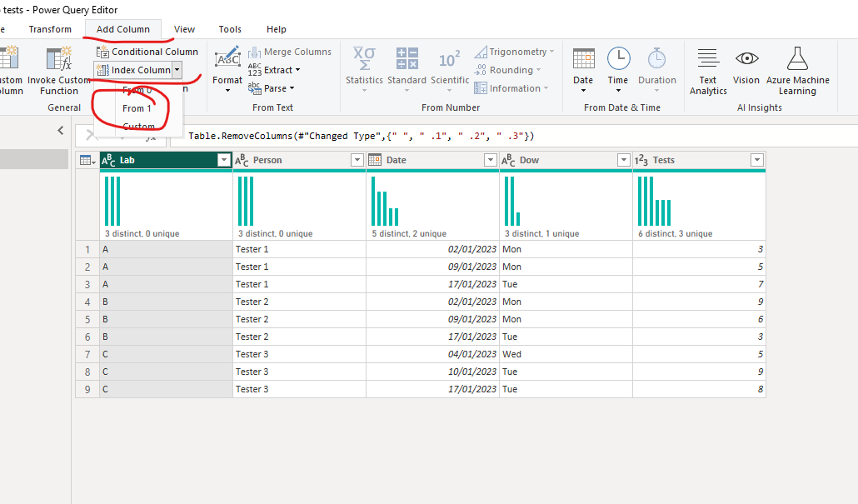Screen dimensions: 858x504
Task: Click the Lab column ABC type icon
Action: pos(108,160)
